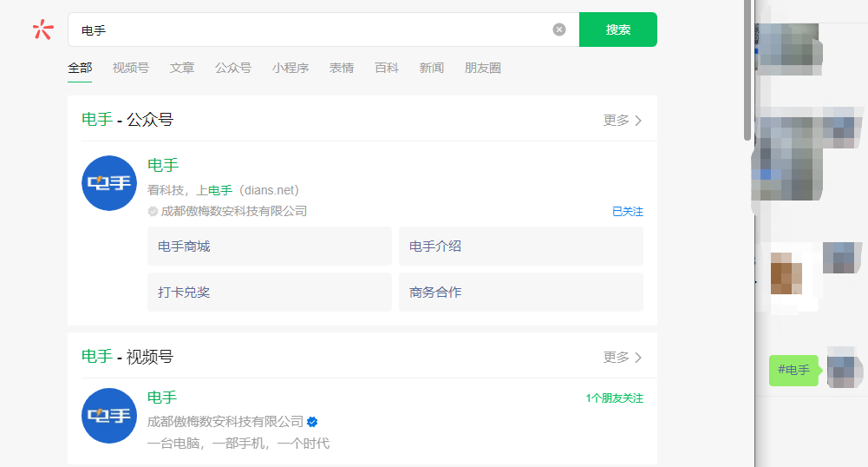Image resolution: width=868 pixels, height=467 pixels.
Task: Open the 电手商城 menu entry
Action: [x=269, y=246]
